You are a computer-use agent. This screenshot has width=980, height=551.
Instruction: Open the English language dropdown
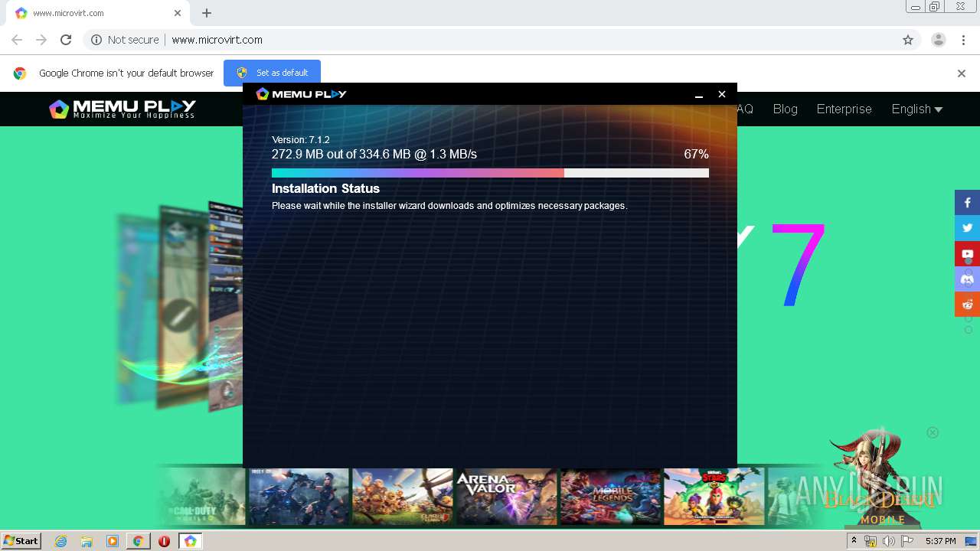916,109
